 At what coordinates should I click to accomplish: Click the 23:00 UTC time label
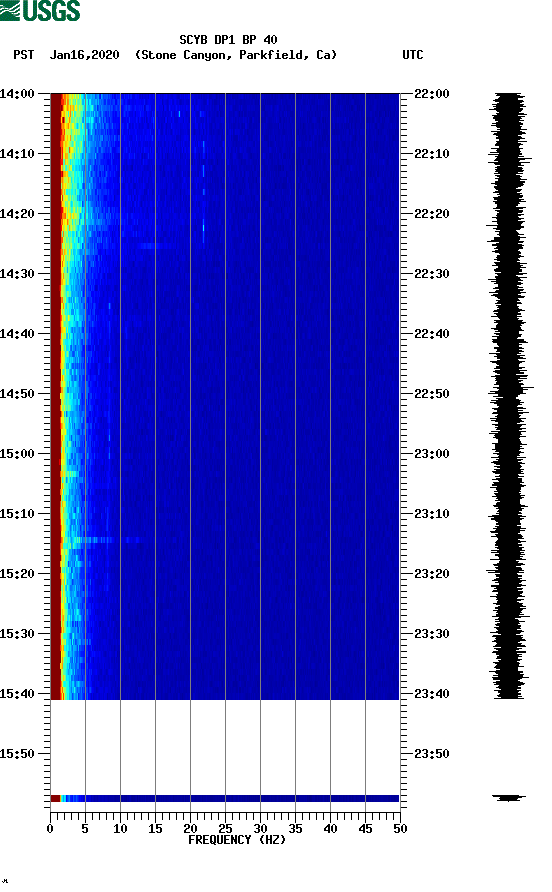(x=432, y=453)
